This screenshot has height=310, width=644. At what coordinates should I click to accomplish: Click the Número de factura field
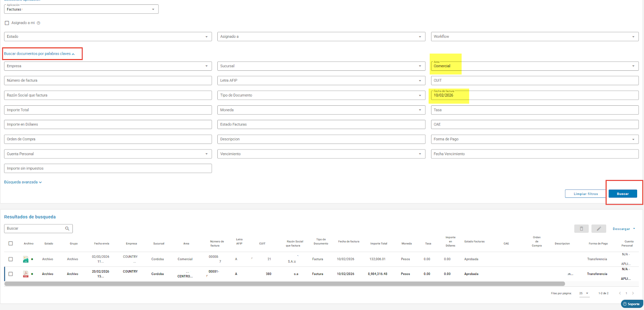click(x=108, y=80)
